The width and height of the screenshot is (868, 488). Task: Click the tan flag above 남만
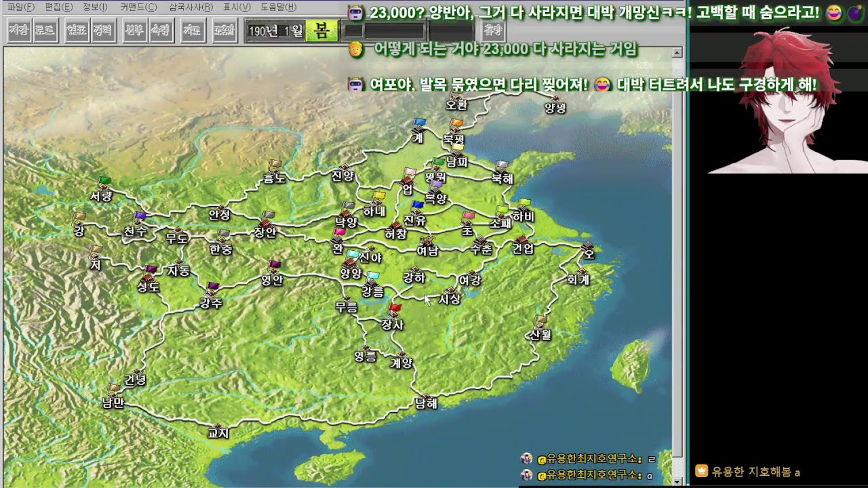(x=114, y=389)
